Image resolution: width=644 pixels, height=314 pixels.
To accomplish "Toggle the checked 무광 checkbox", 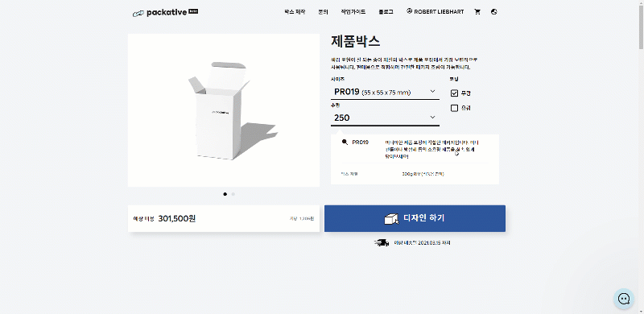I will pos(454,93).
